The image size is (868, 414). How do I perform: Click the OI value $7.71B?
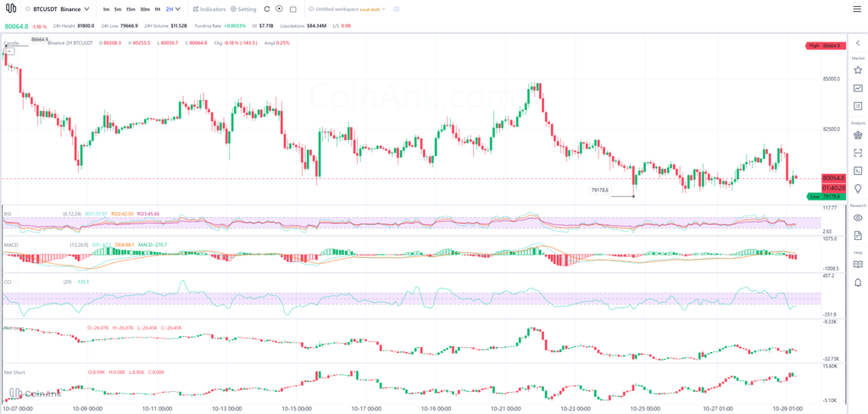(267, 26)
